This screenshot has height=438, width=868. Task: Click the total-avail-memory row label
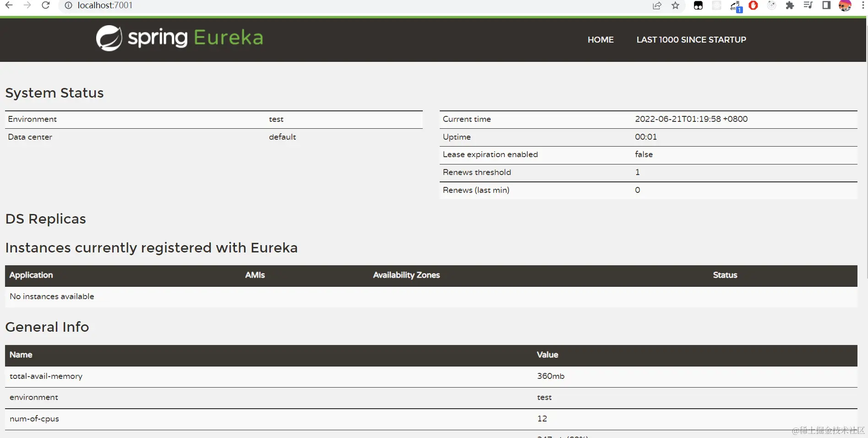46,376
